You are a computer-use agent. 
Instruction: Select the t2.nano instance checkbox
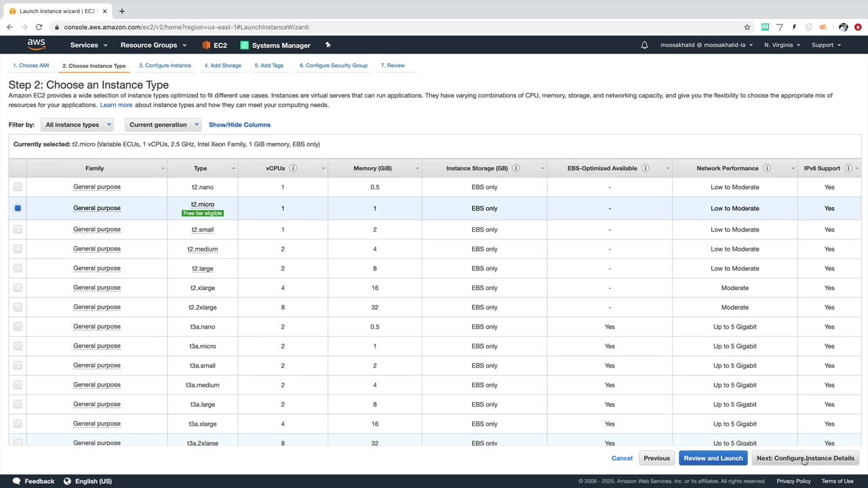coord(18,187)
